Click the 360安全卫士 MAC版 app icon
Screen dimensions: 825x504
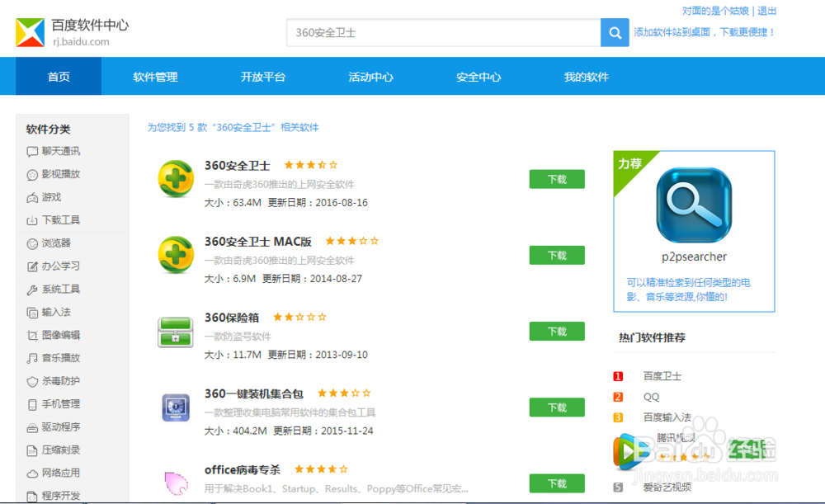176,255
